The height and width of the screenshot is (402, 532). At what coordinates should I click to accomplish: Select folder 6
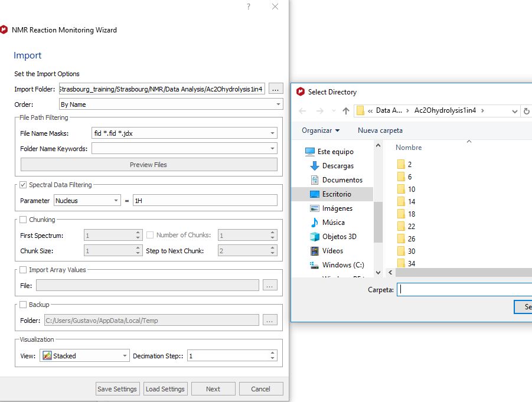404,177
